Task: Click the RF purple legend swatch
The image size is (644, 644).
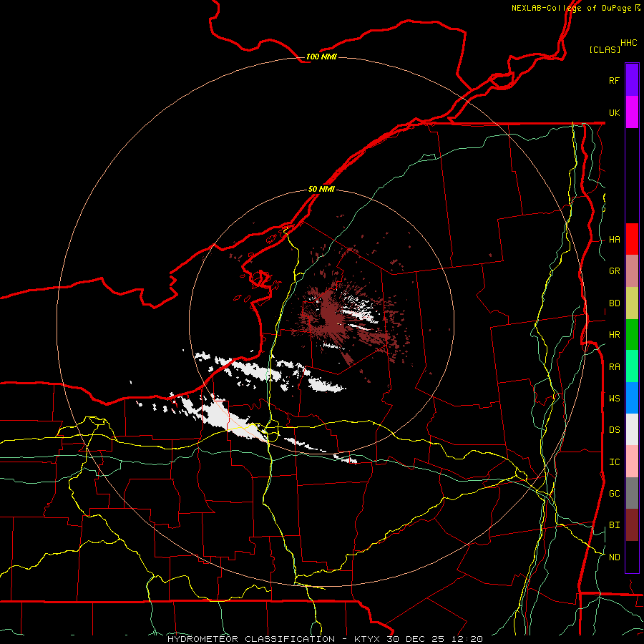Action: [x=632, y=80]
